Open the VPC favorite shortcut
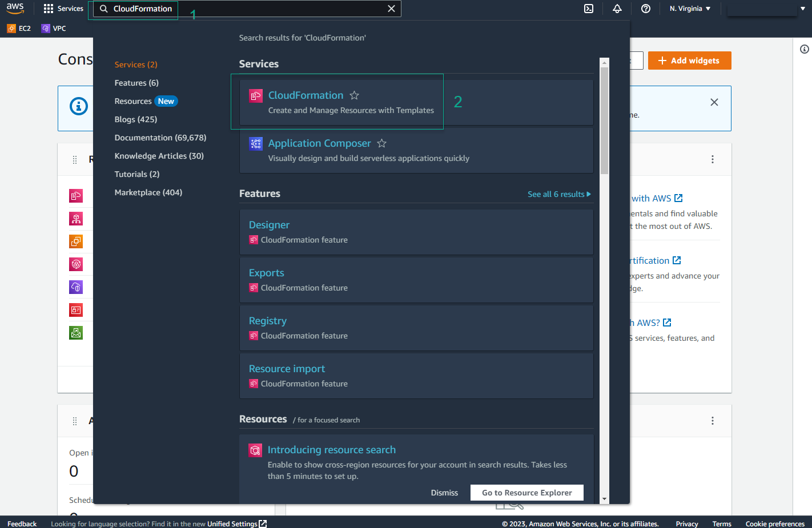The image size is (812, 528). tap(54, 28)
